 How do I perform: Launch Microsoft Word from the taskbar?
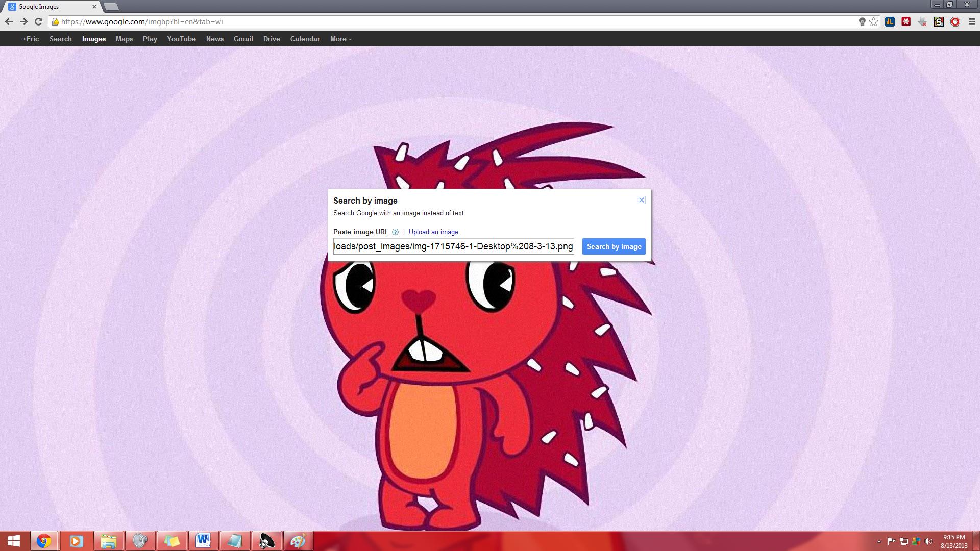(x=203, y=541)
